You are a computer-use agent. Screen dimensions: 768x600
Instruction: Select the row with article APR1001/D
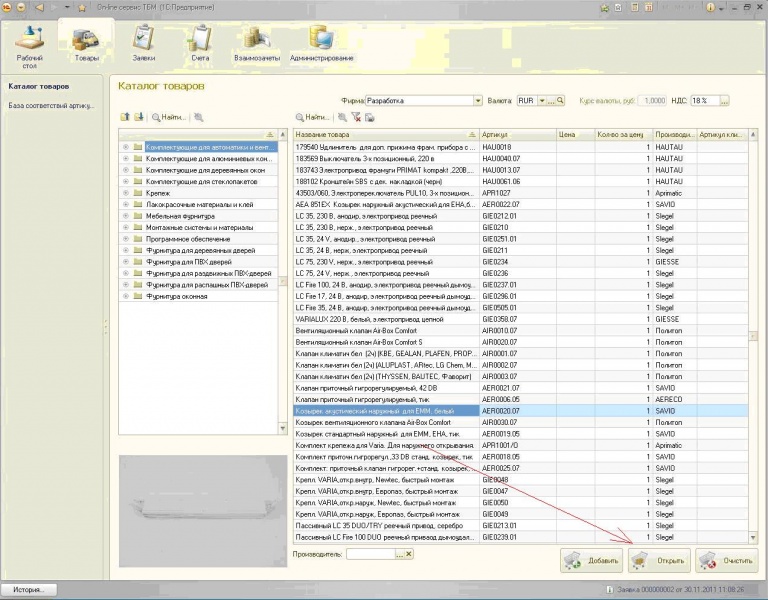click(x=521, y=445)
